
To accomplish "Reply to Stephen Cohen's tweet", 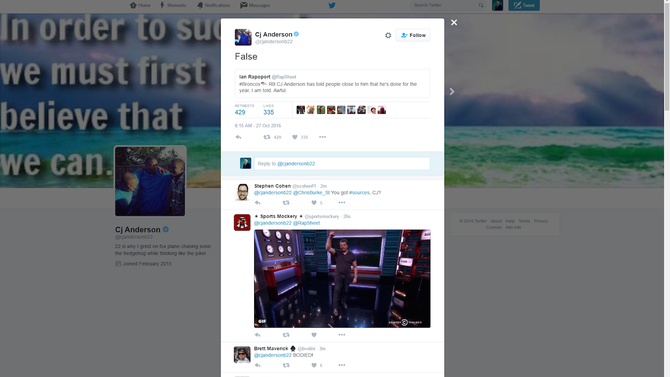I will pyautogui.click(x=258, y=203).
